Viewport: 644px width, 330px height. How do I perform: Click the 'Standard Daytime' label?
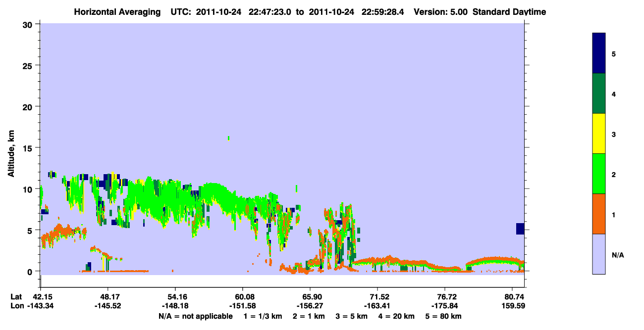[x=509, y=12]
